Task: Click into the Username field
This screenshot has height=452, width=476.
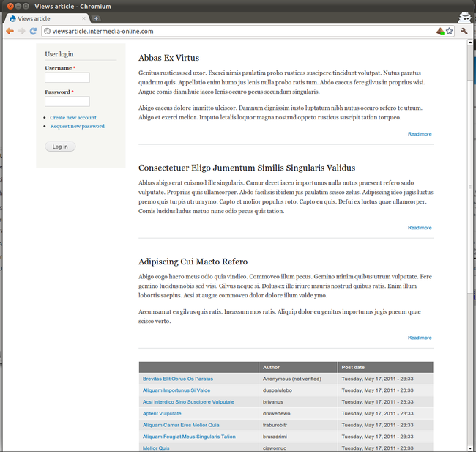Action: coord(67,78)
